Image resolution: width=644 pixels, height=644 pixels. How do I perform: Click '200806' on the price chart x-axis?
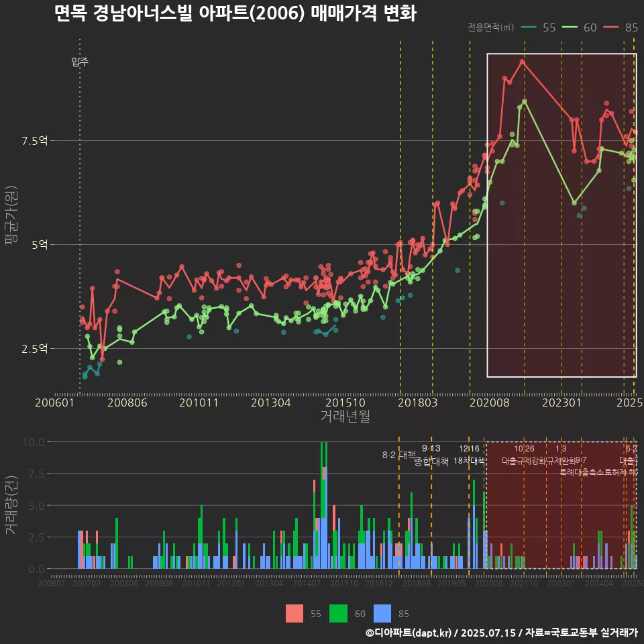pos(127,402)
